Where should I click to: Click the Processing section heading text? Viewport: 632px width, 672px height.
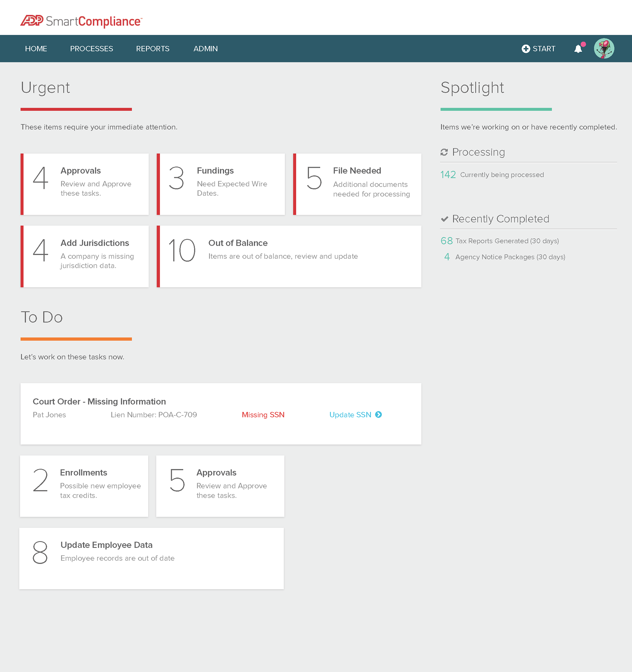479,152
